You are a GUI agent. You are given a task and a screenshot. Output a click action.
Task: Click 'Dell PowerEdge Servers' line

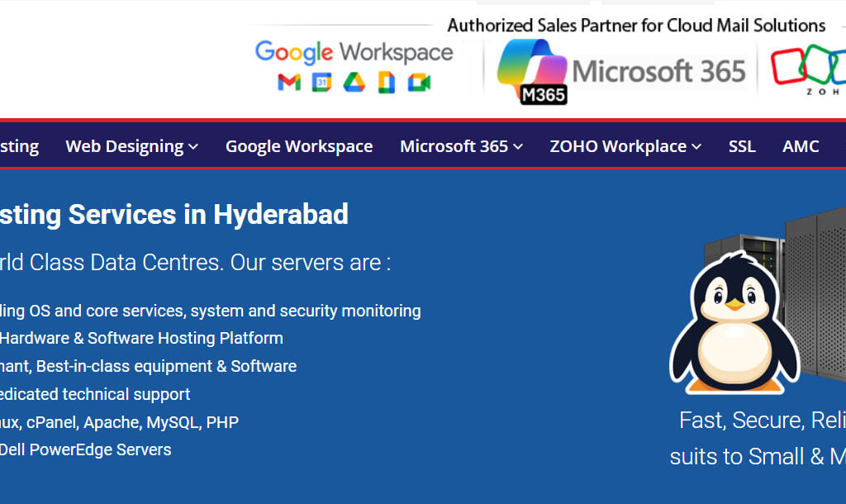[86, 450]
